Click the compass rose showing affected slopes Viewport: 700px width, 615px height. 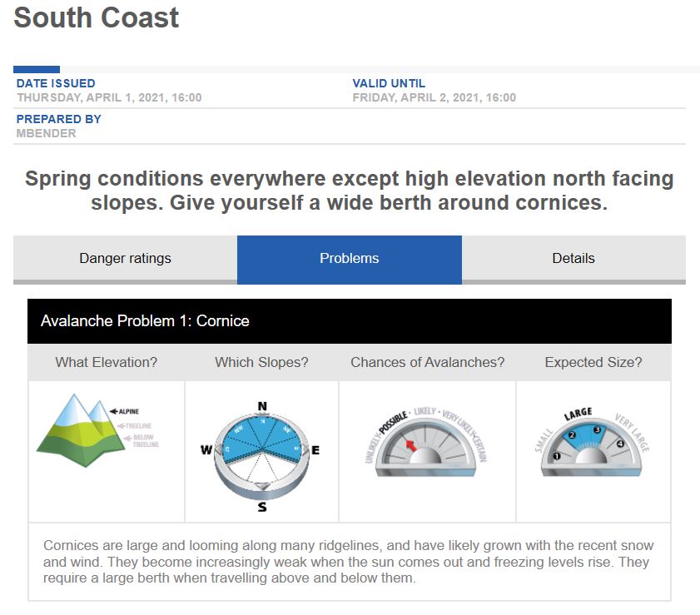261,447
